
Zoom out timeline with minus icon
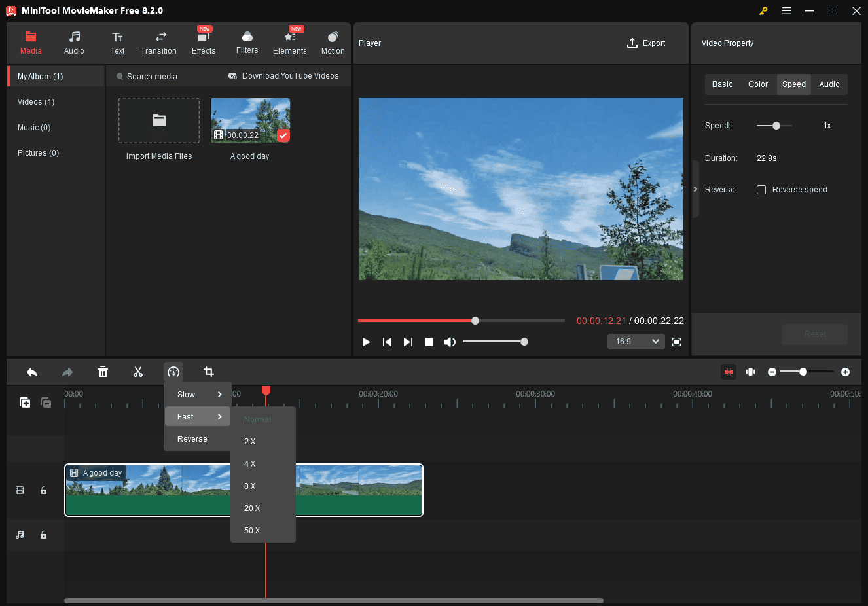point(772,372)
